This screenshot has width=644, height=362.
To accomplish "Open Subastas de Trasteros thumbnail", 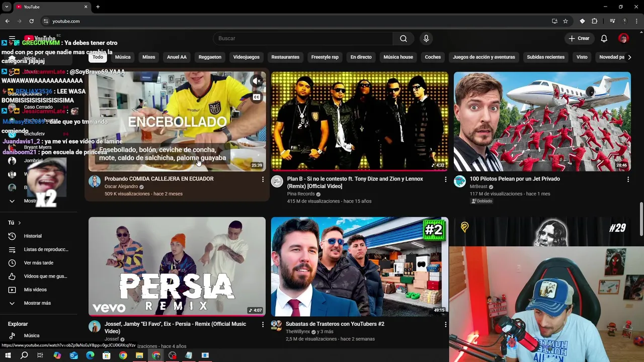I will click(359, 266).
